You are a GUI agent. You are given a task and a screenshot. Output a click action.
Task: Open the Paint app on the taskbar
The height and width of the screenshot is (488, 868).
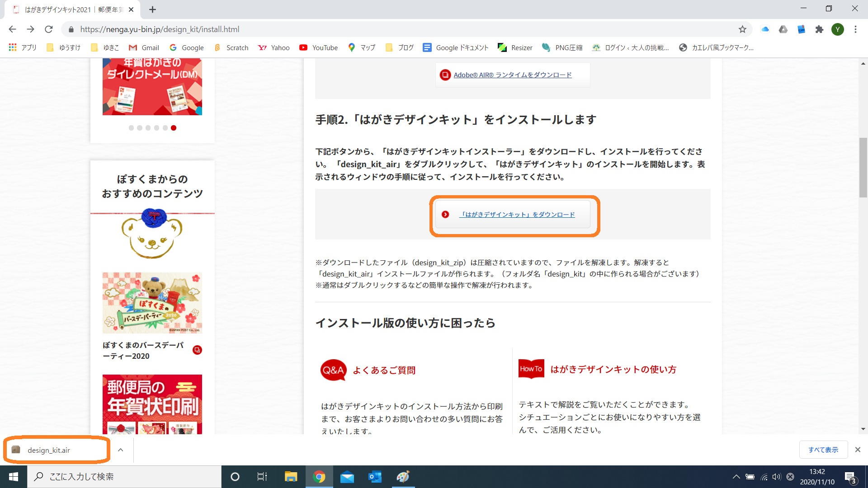click(x=403, y=477)
